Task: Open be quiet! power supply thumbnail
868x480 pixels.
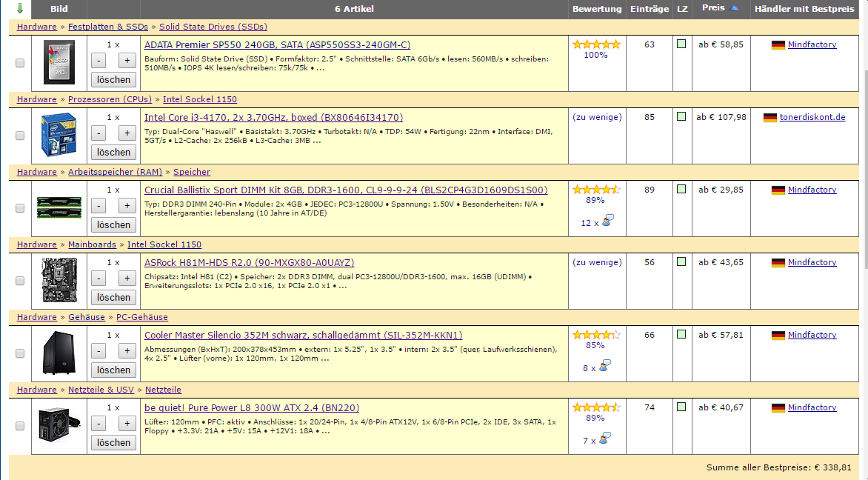Action: [59, 425]
